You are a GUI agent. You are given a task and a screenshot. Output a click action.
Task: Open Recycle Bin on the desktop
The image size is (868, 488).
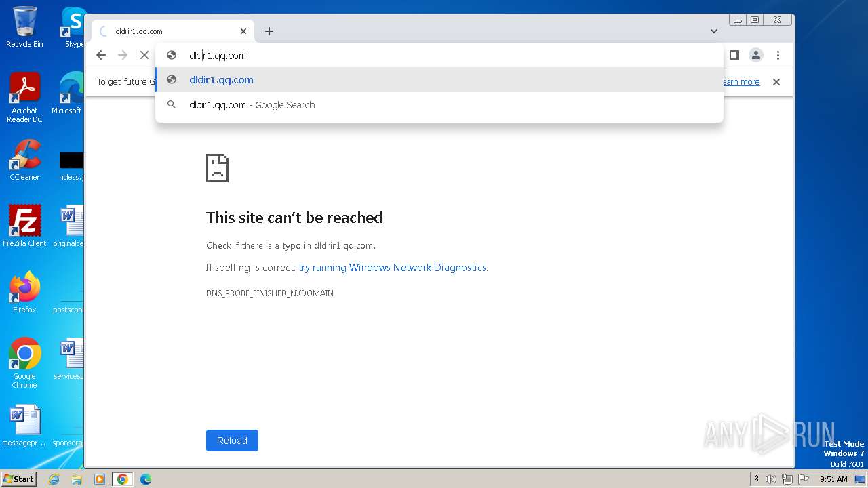[24, 27]
